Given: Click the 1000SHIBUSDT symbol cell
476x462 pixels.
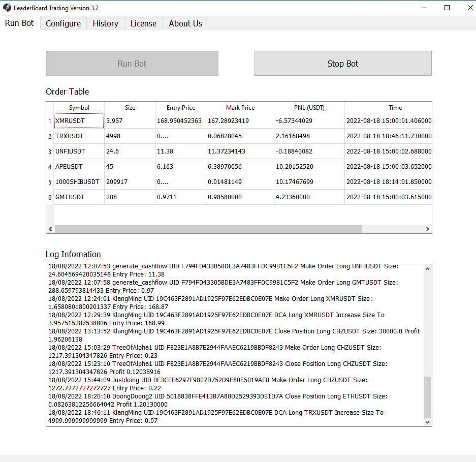Looking at the screenshot, I should (x=79, y=182).
